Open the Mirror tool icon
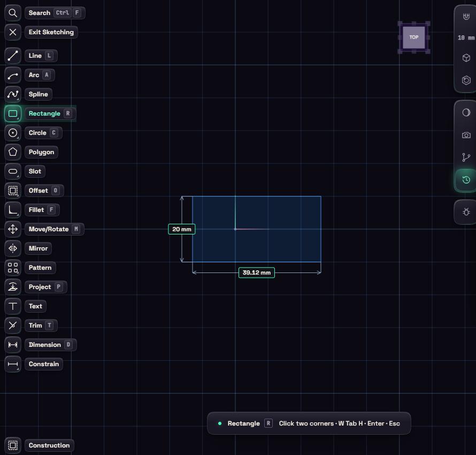This screenshot has width=476, height=455. click(x=13, y=248)
